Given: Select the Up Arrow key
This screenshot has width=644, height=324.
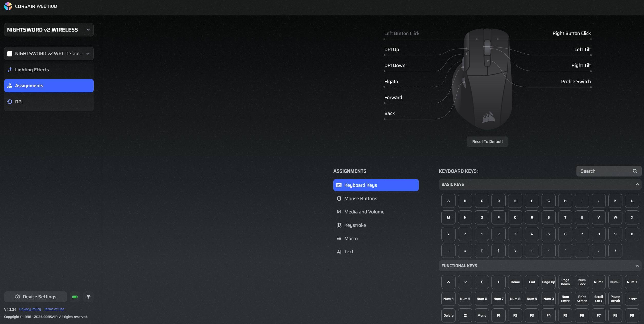Looking at the screenshot, I should [448, 282].
